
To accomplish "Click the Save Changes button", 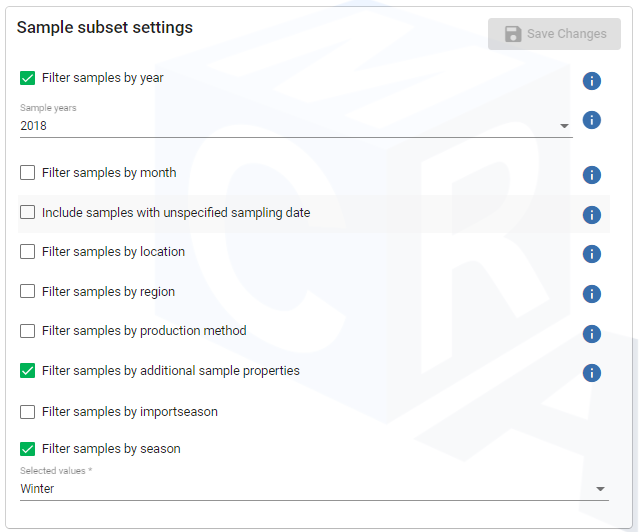I will point(554,34).
